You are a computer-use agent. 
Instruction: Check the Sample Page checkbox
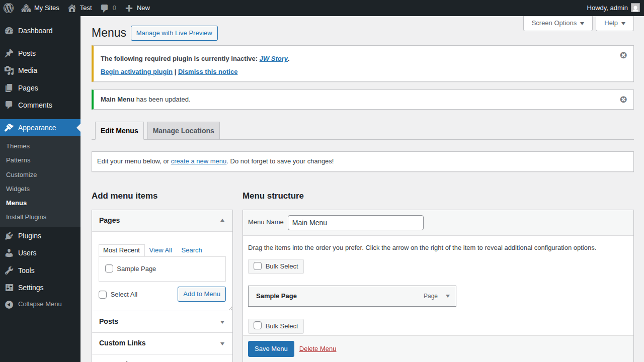tap(109, 269)
